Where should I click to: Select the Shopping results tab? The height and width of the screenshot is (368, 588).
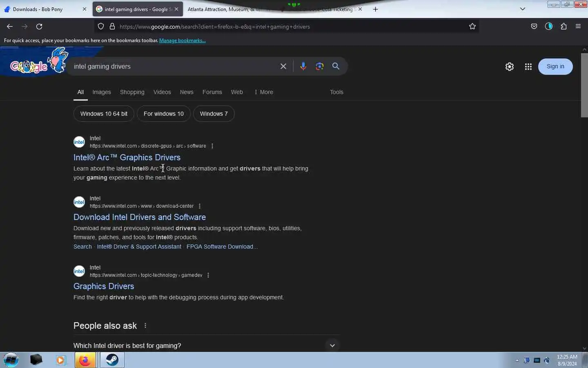(132, 92)
